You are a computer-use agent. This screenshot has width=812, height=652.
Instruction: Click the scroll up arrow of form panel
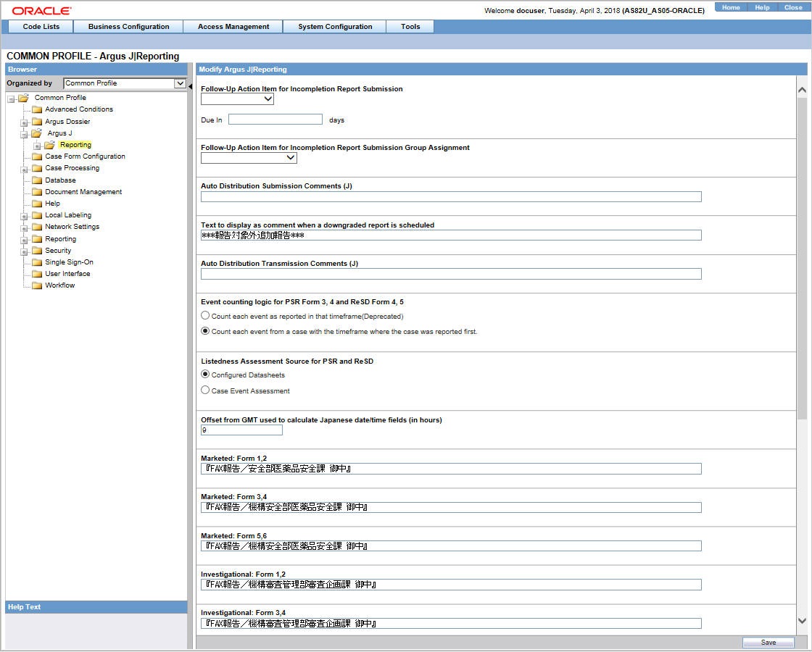802,90
